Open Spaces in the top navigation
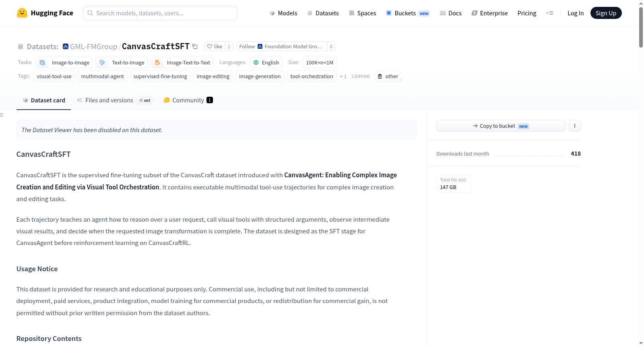 [x=362, y=13]
